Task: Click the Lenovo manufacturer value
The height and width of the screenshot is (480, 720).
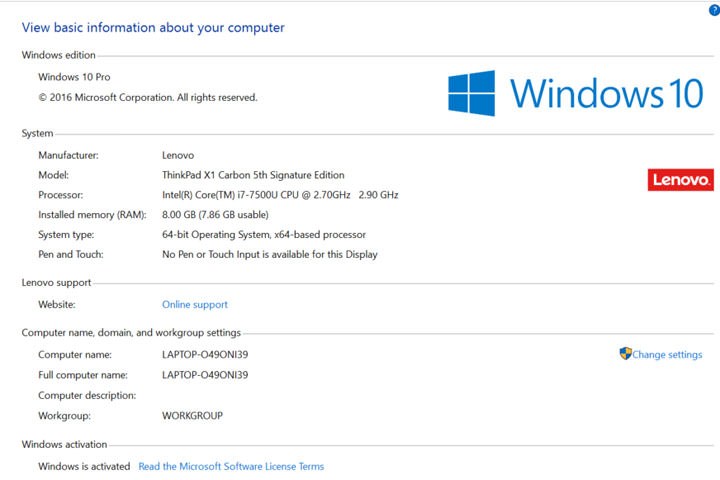Action: point(177,156)
